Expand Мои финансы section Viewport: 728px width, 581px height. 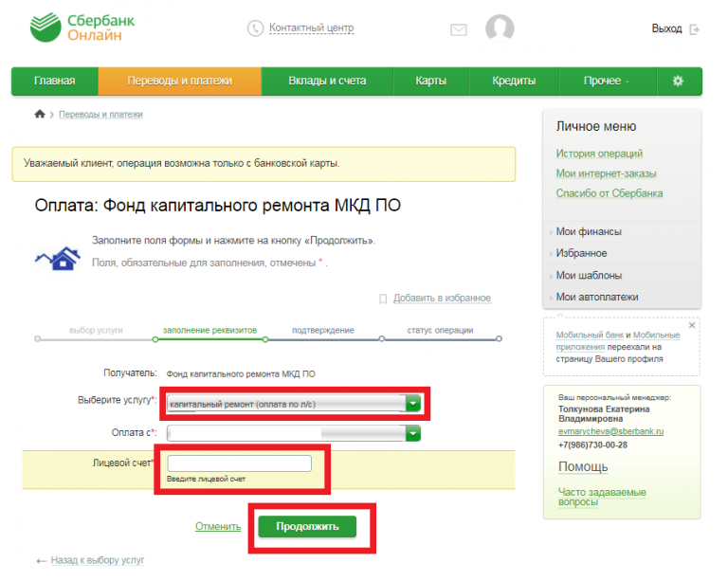tap(589, 232)
